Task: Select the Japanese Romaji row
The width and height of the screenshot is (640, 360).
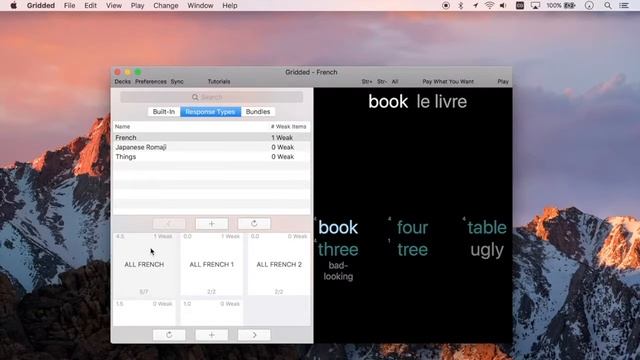Action: coord(211,147)
